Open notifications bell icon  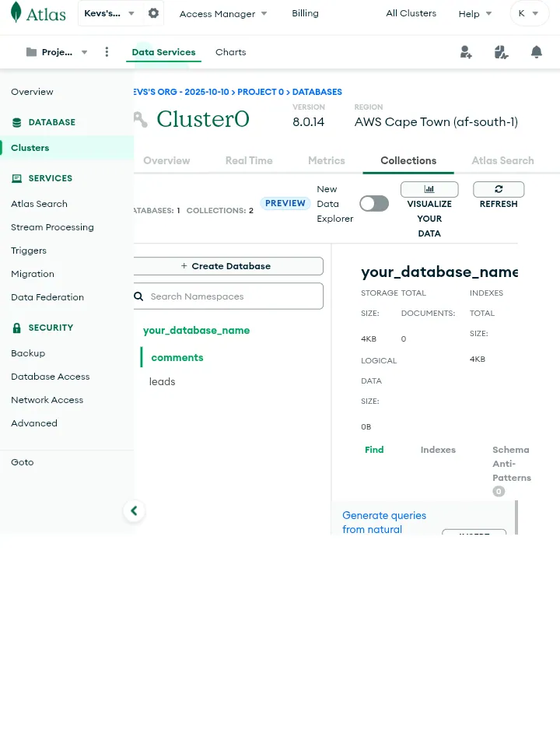(x=537, y=52)
